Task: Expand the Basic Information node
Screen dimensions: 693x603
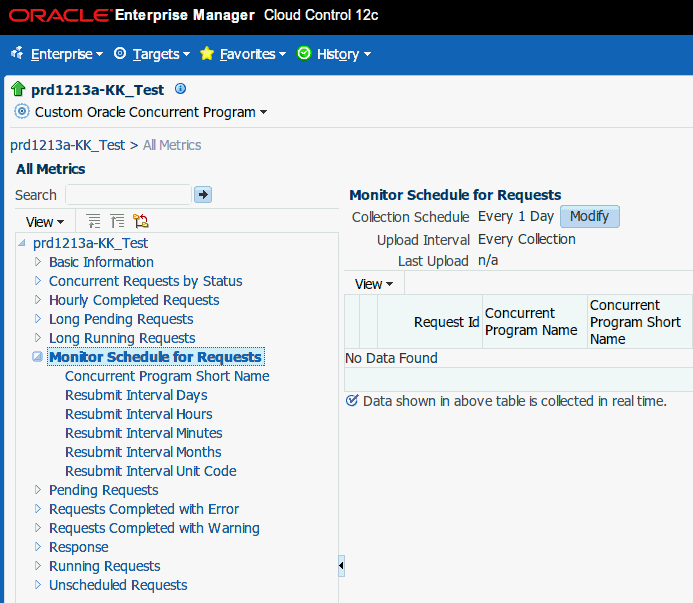Action: click(38, 262)
